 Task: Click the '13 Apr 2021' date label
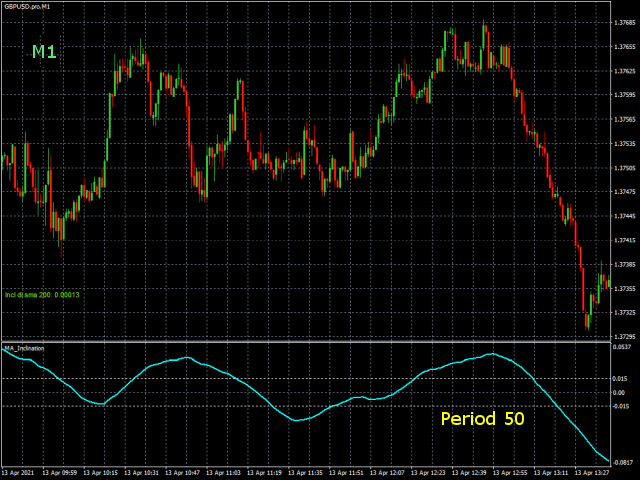click(x=18, y=473)
